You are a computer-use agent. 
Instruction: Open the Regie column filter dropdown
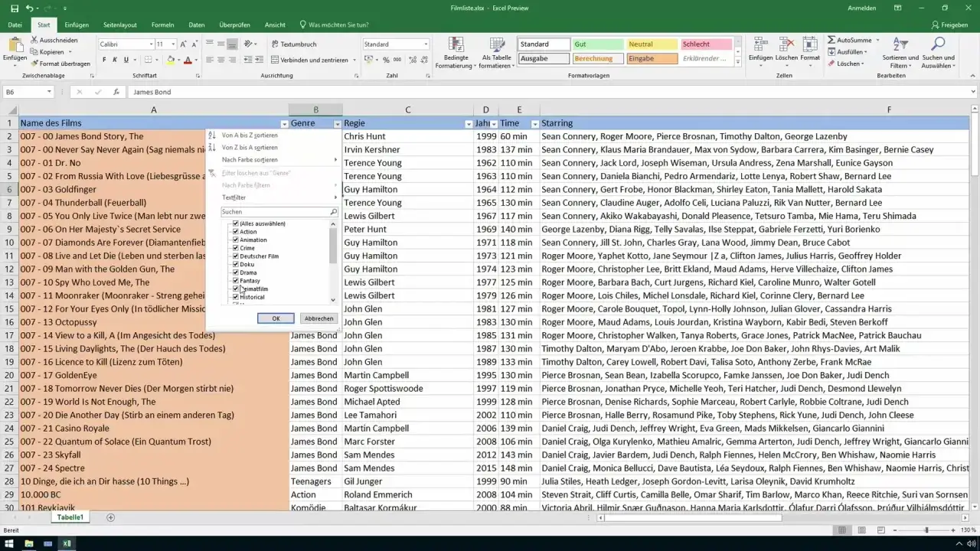click(469, 124)
